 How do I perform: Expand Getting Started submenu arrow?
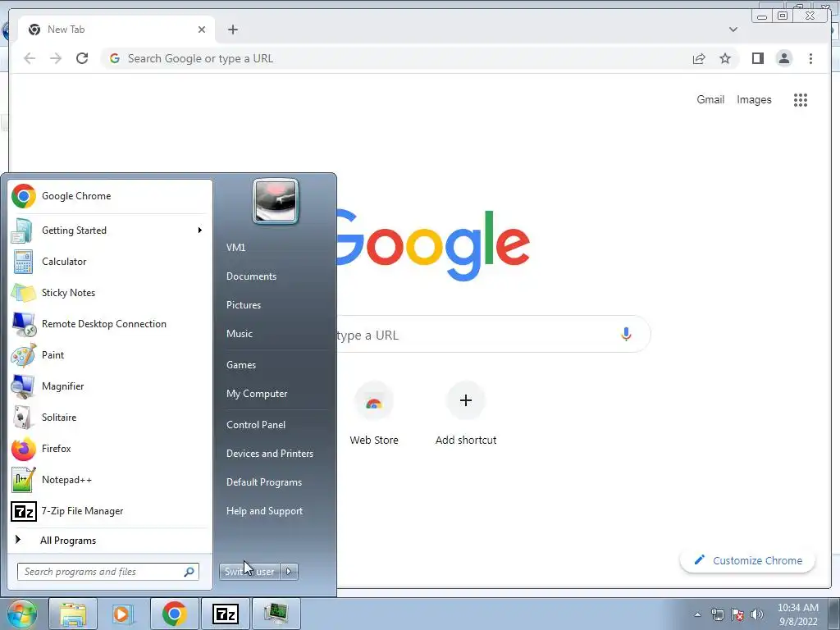[x=200, y=231]
